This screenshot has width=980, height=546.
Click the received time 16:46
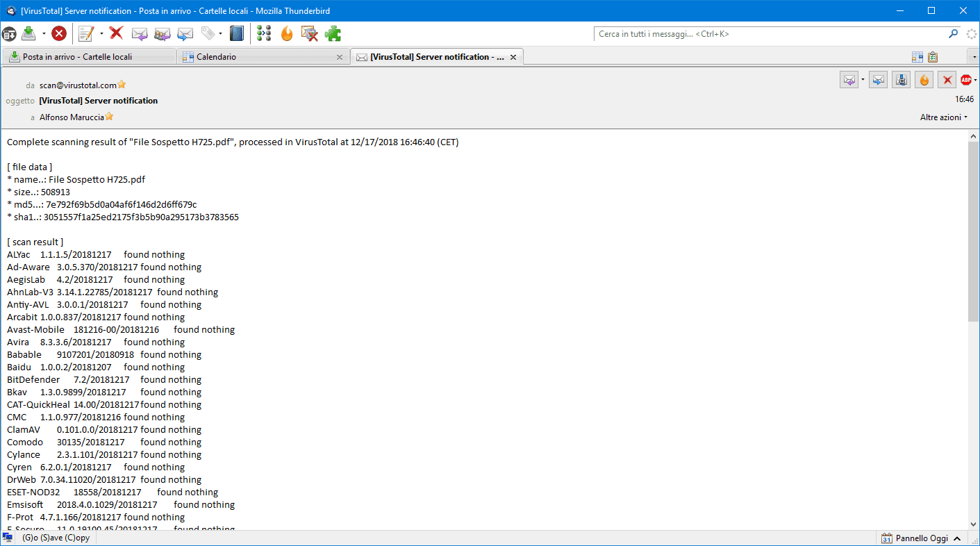click(x=964, y=99)
